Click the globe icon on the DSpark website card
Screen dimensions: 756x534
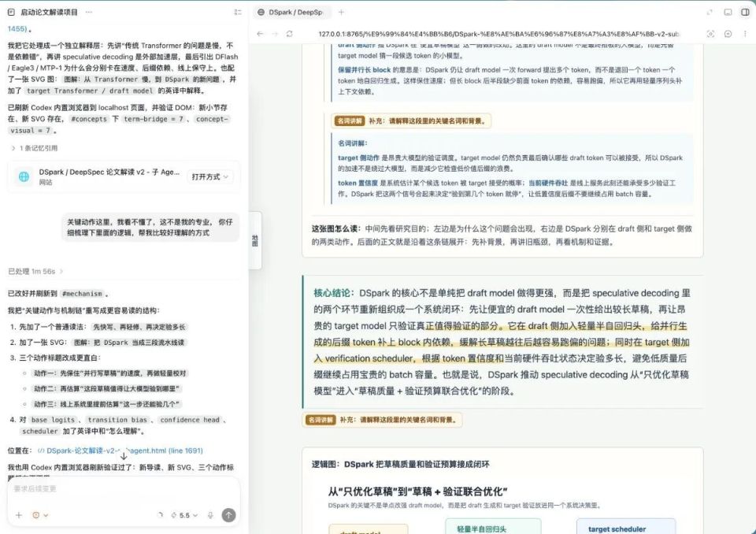24,176
